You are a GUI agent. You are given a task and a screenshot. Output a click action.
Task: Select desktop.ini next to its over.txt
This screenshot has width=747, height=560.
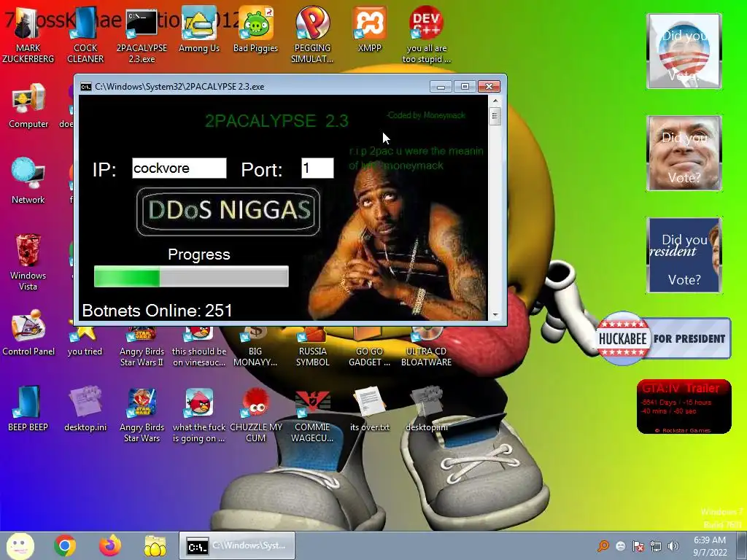click(x=426, y=408)
